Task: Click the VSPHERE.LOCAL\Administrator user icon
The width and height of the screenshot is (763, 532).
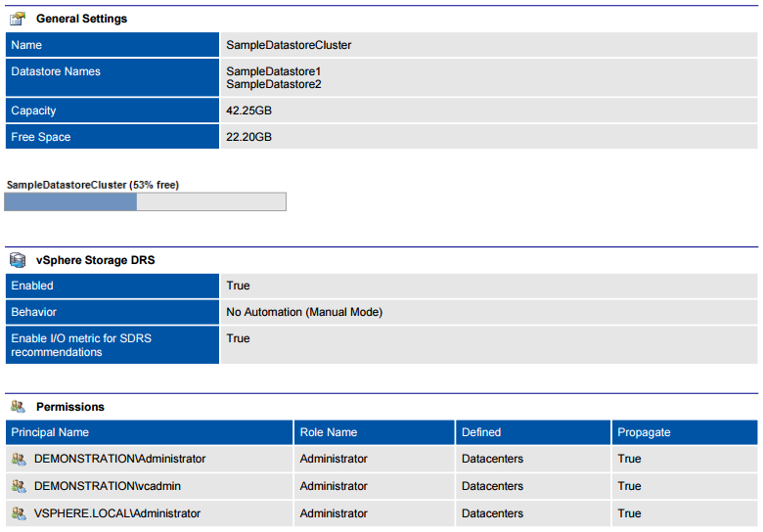Action: pyautogui.click(x=19, y=513)
